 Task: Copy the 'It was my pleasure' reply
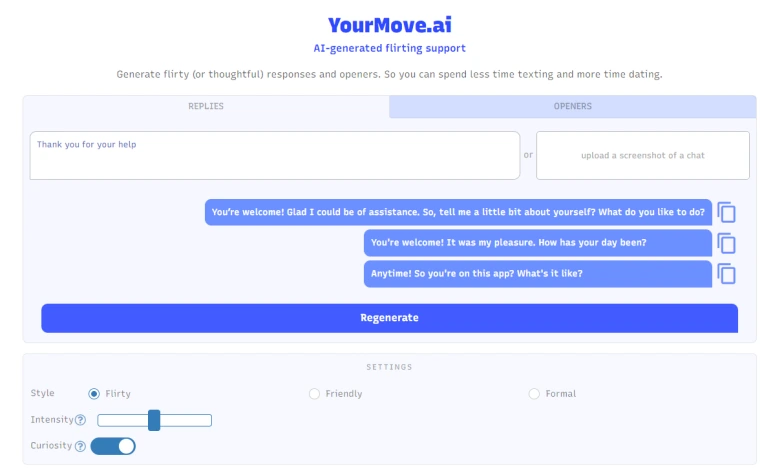point(727,243)
